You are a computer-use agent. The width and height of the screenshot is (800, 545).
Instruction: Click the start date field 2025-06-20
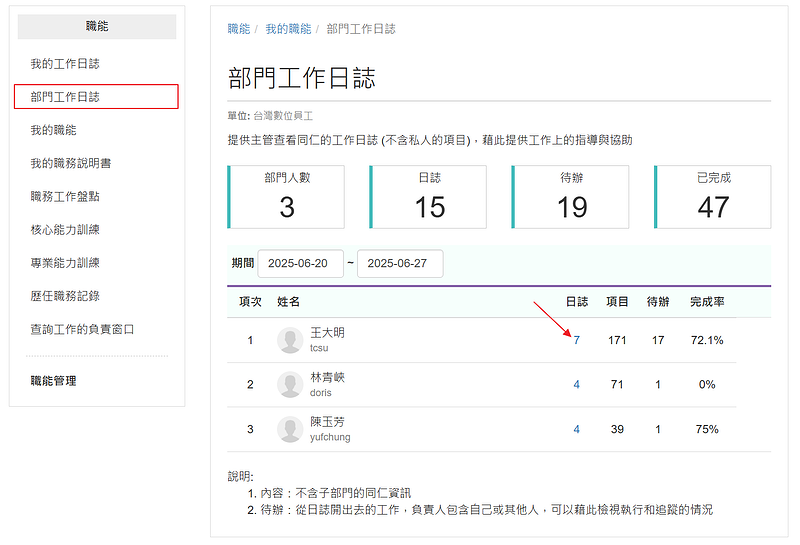point(300,264)
